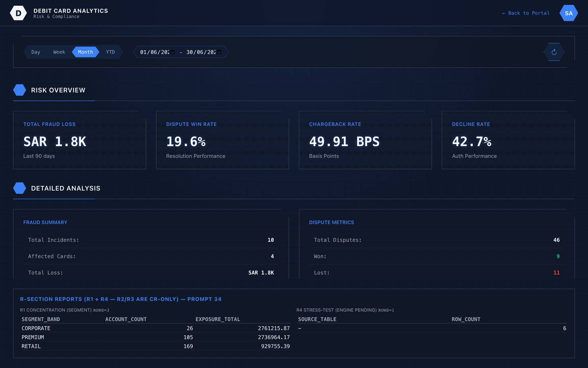This screenshot has width=588, height=368.
Task: Click the Total Incidents value 10
Action: pos(271,240)
